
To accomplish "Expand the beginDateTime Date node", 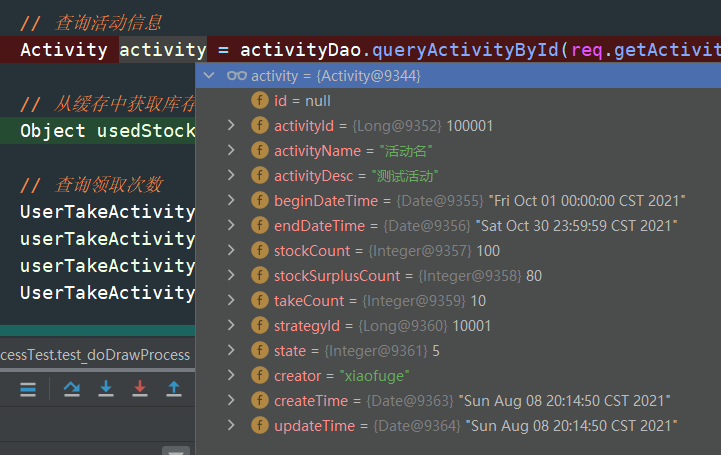I will tap(232, 200).
